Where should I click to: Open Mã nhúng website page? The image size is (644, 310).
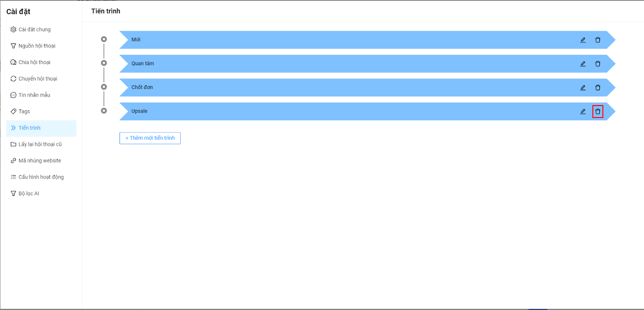[40, 161]
